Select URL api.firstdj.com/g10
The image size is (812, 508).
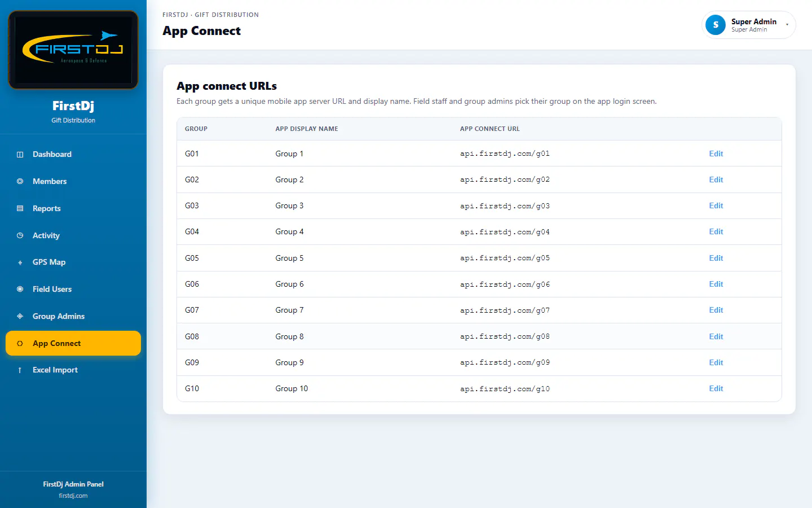505,389
